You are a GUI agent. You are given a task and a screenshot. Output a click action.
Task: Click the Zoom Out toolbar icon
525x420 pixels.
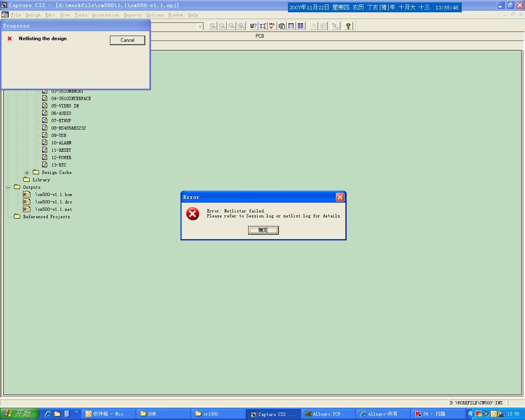point(222,26)
